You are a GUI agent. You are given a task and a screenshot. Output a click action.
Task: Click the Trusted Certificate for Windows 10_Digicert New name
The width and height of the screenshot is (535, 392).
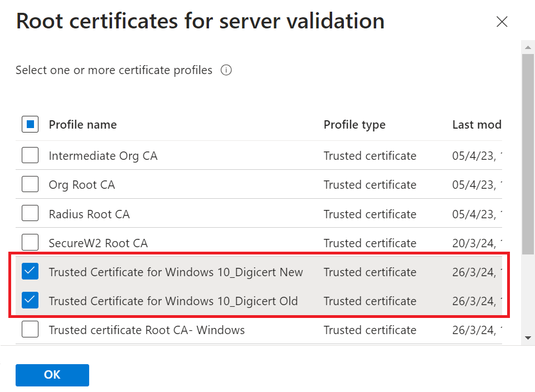[176, 272]
